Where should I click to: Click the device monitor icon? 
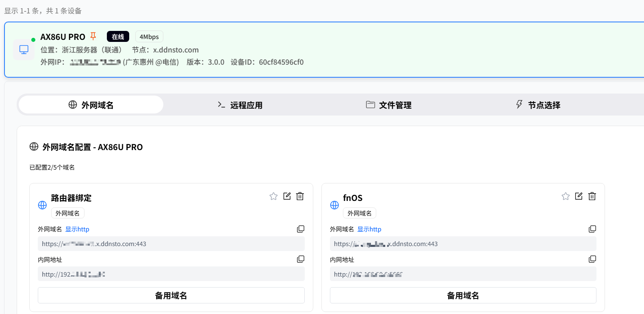(x=24, y=50)
